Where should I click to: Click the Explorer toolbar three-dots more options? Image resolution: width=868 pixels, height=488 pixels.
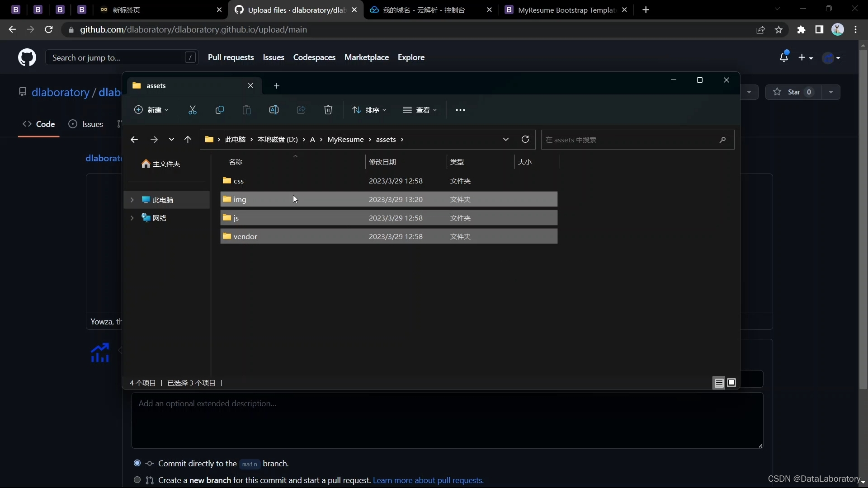[x=460, y=110]
